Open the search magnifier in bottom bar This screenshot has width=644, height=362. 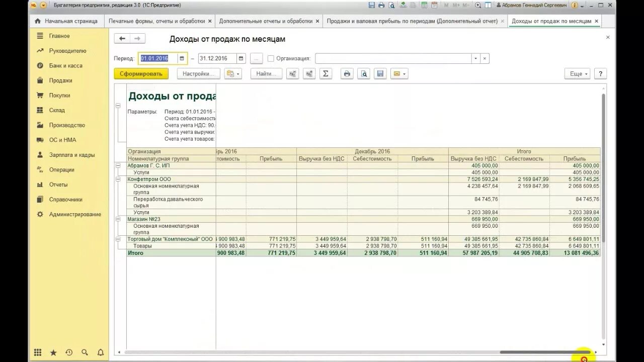pos(85,352)
